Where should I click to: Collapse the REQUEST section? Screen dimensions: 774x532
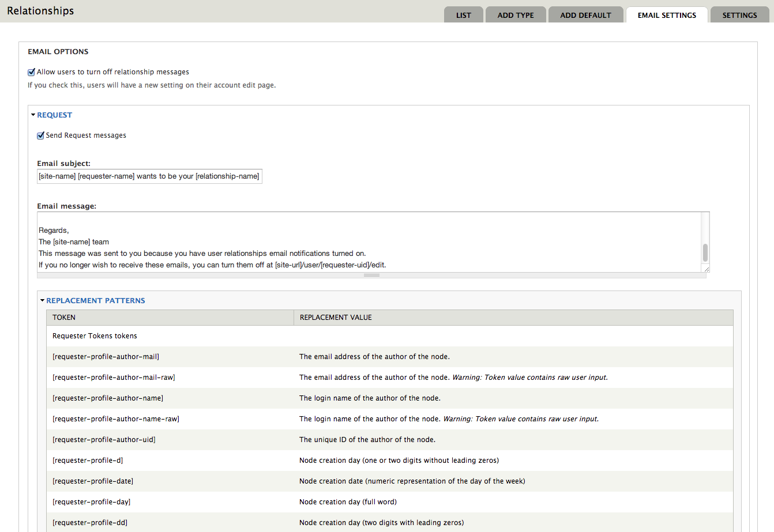tap(54, 115)
